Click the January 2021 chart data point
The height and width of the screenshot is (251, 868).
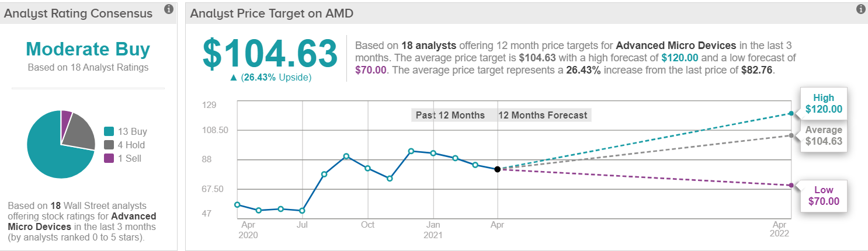433,153
